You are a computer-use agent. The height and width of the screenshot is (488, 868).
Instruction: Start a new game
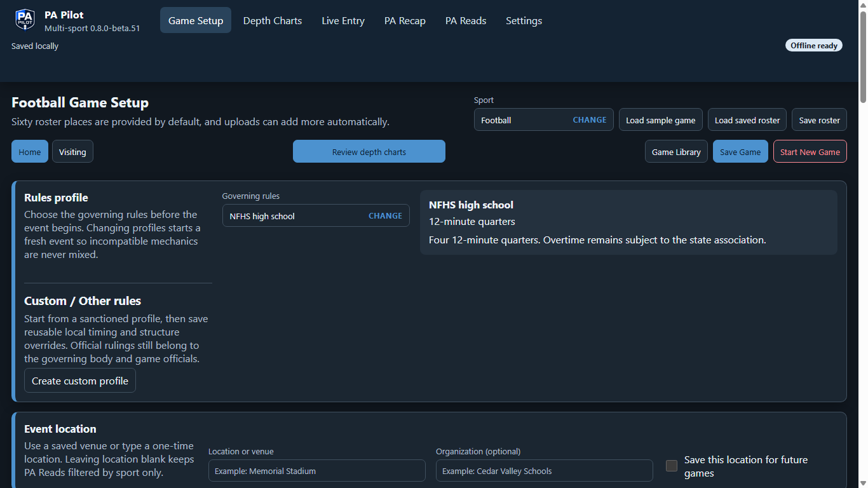[x=810, y=151]
